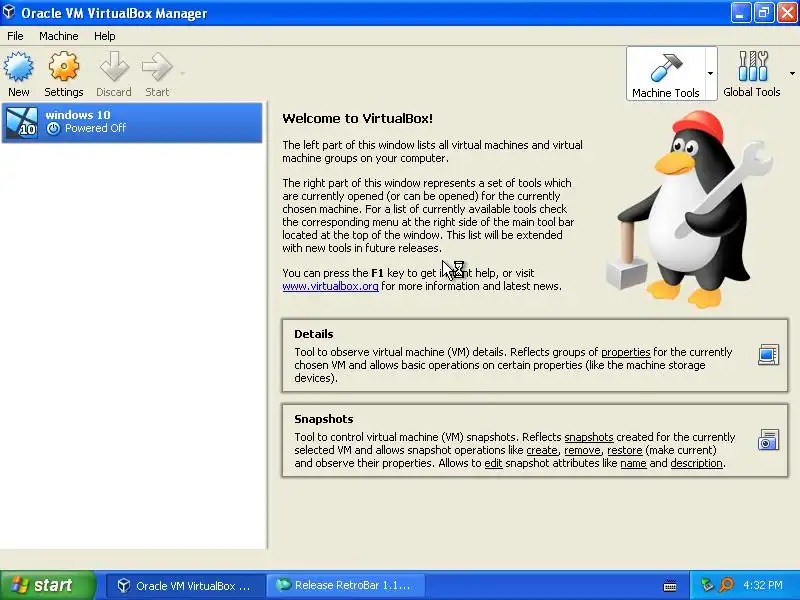The height and width of the screenshot is (600, 800).
Task: Click the remove link in Snapshots
Action: point(582,450)
